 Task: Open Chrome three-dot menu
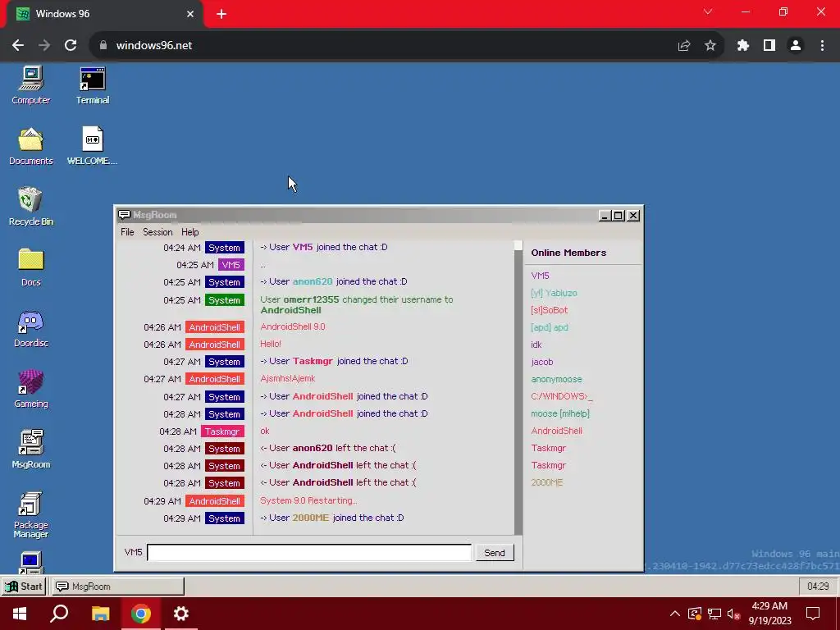[822, 46]
